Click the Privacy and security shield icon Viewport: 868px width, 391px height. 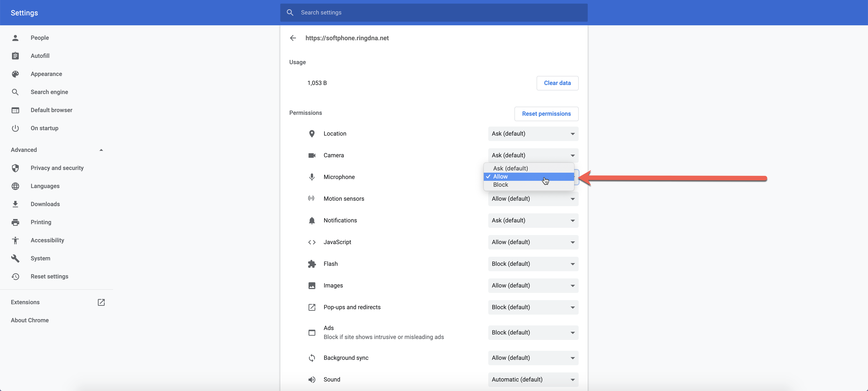tap(15, 168)
